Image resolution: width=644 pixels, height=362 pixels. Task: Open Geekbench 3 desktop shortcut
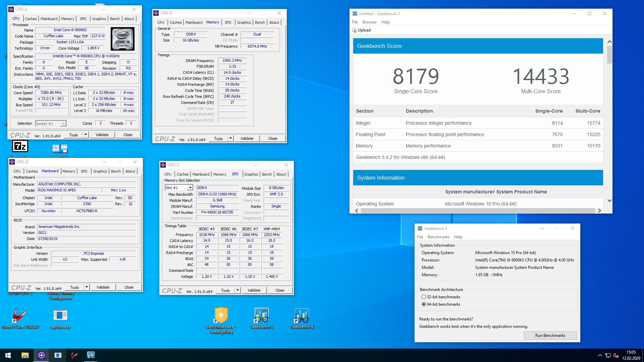pos(262,318)
